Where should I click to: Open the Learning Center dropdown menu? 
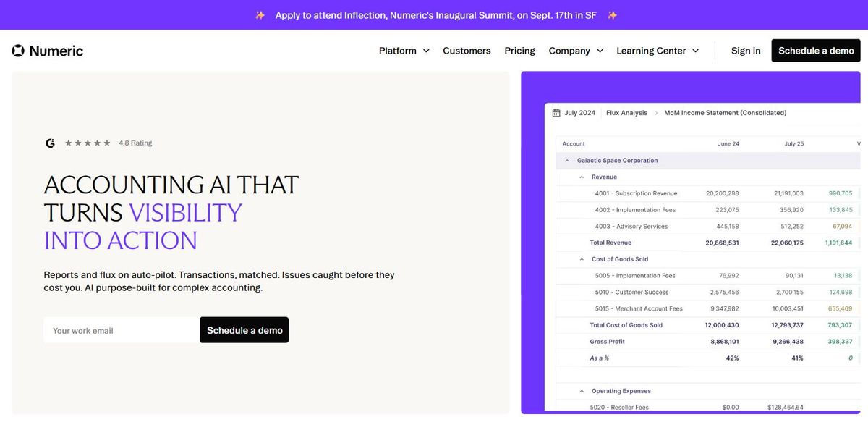[658, 51]
